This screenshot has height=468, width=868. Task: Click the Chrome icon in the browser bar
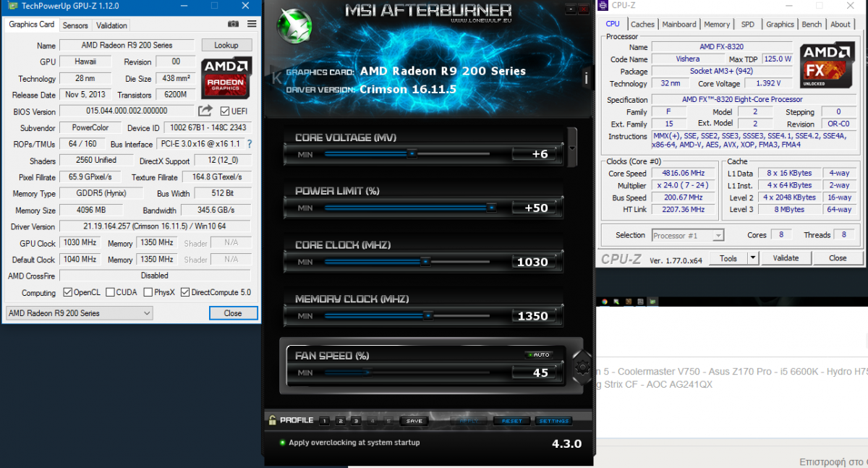[x=604, y=300]
